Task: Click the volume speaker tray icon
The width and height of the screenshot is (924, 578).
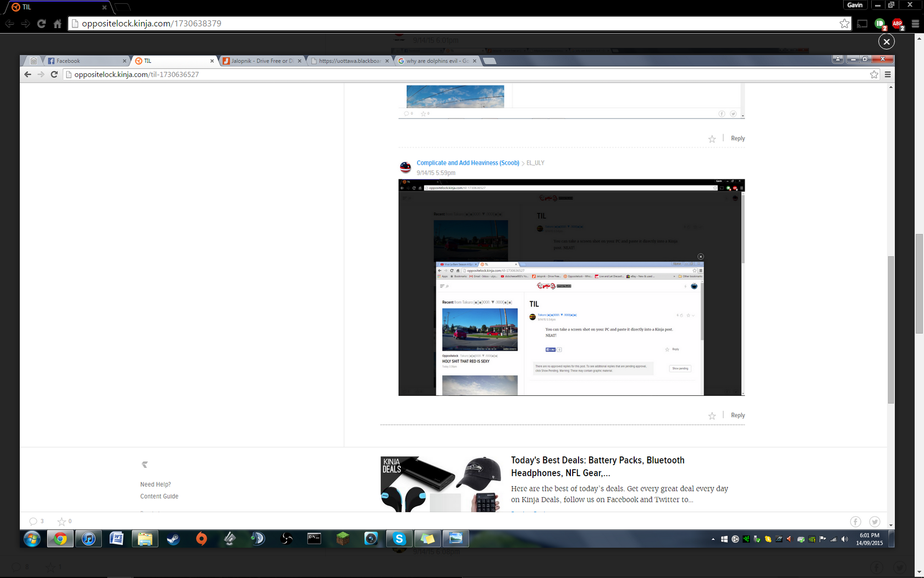Action: pyautogui.click(x=845, y=539)
